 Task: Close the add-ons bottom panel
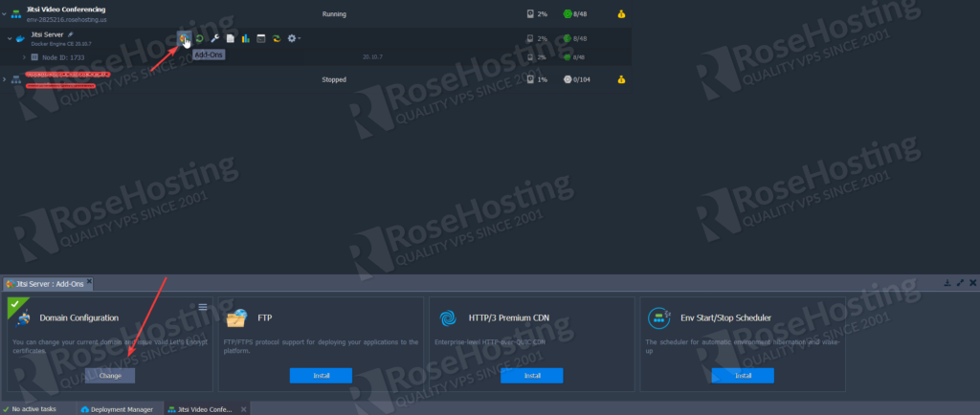coord(972,283)
